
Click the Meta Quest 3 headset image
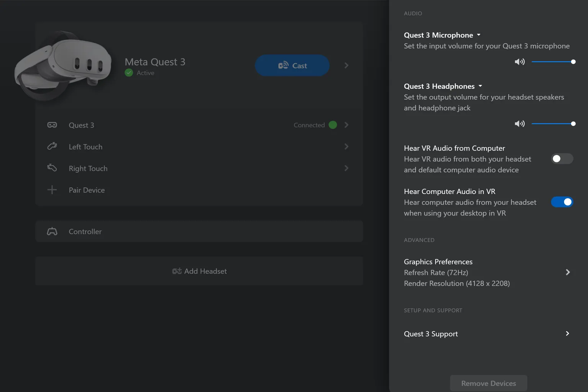pyautogui.click(x=63, y=65)
